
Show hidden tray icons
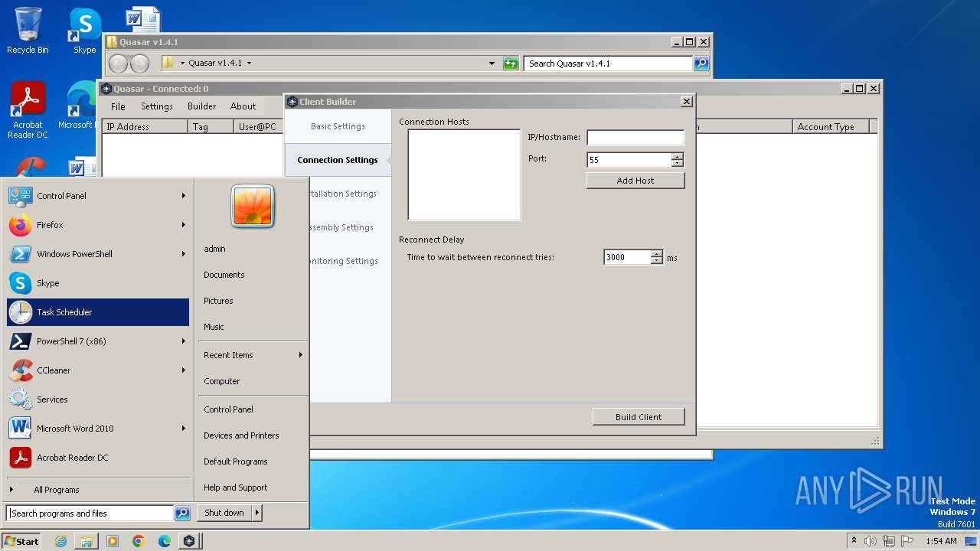[854, 541]
